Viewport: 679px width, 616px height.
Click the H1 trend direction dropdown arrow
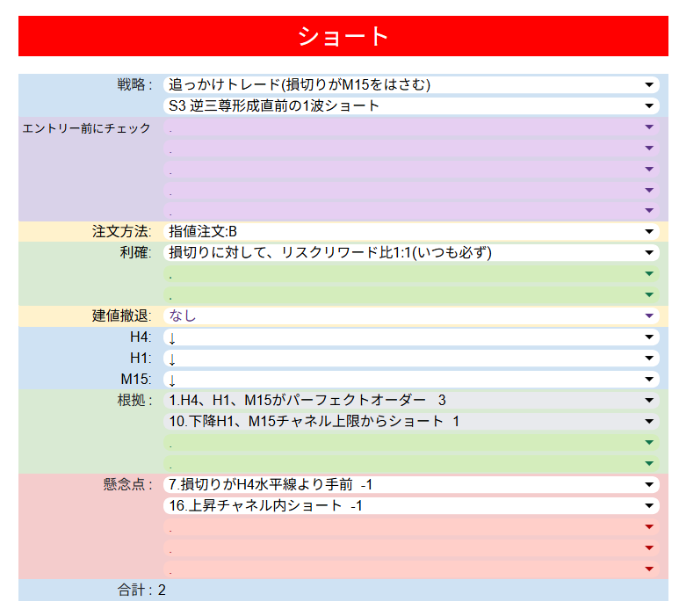coord(649,359)
